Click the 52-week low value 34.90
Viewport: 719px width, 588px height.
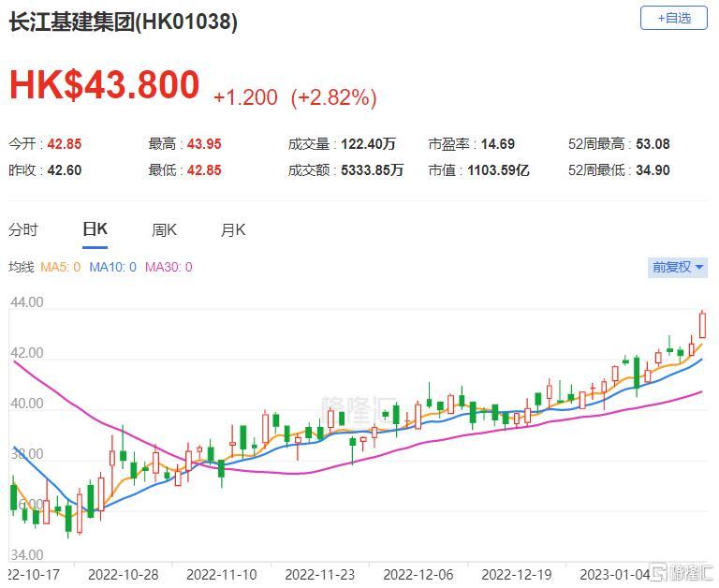click(653, 170)
